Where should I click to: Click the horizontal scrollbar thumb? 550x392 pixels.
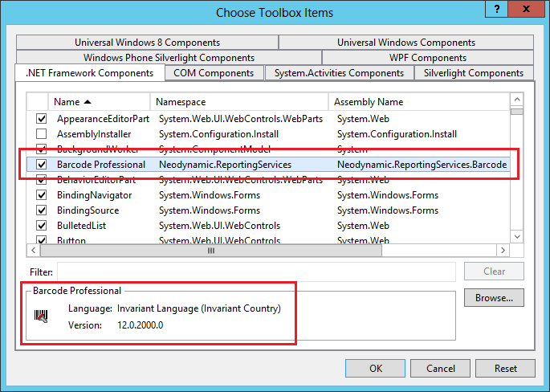click(x=211, y=251)
